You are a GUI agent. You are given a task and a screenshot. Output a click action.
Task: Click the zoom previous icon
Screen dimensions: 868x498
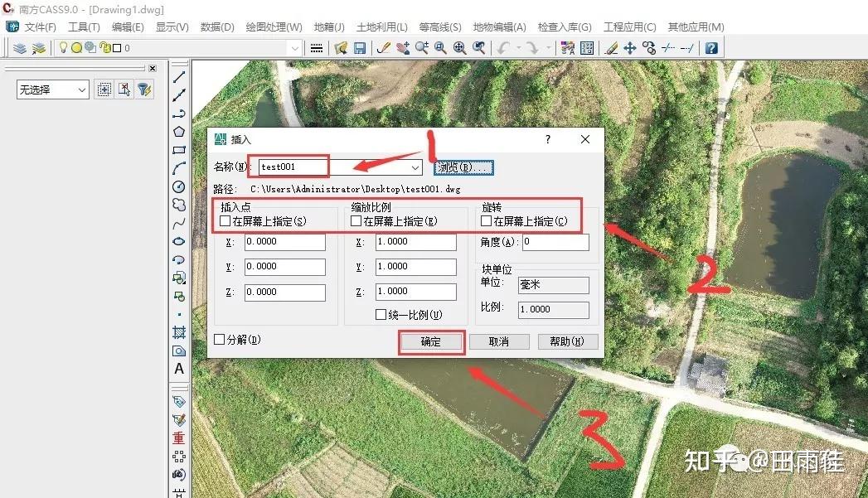[479, 48]
